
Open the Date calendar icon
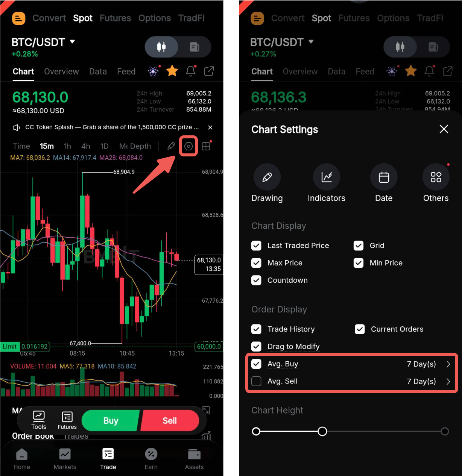click(384, 177)
